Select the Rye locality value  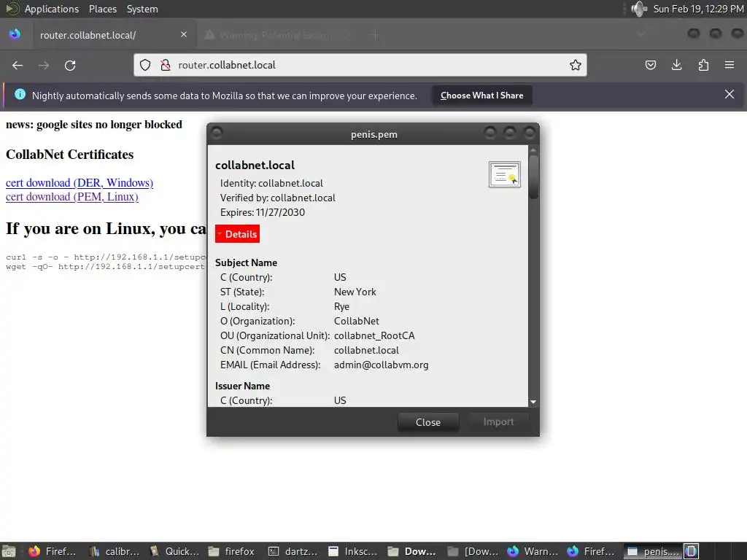pyautogui.click(x=341, y=307)
